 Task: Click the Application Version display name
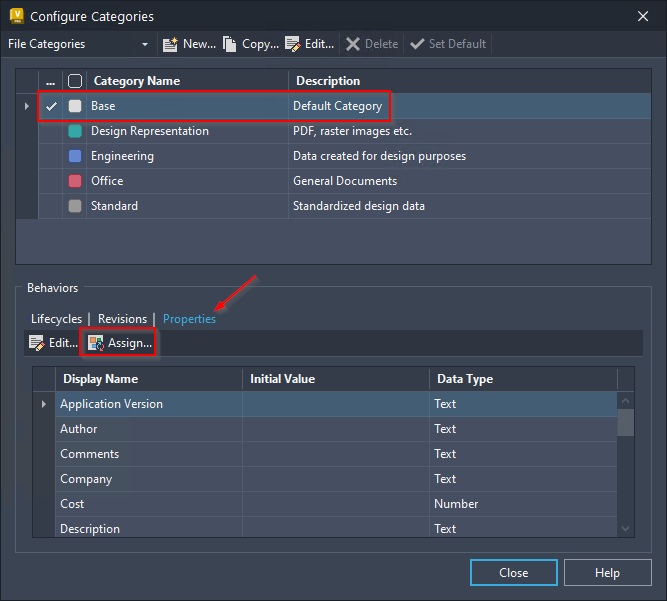(x=111, y=404)
